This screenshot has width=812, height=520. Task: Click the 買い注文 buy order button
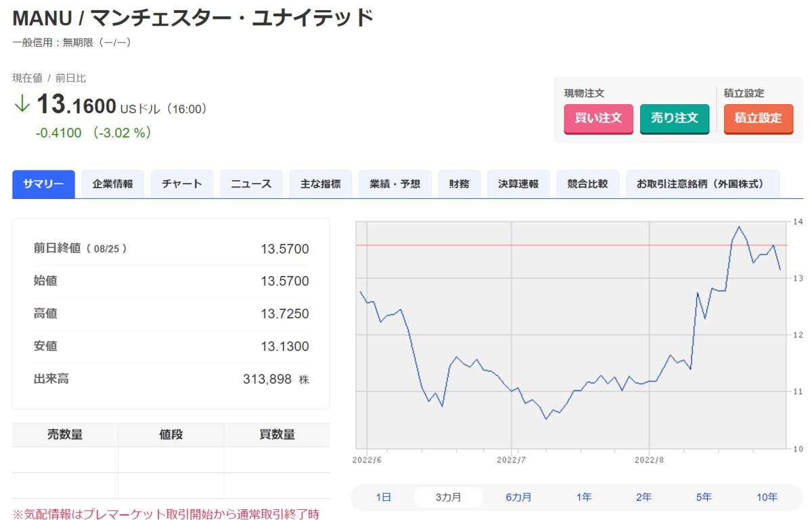598,118
